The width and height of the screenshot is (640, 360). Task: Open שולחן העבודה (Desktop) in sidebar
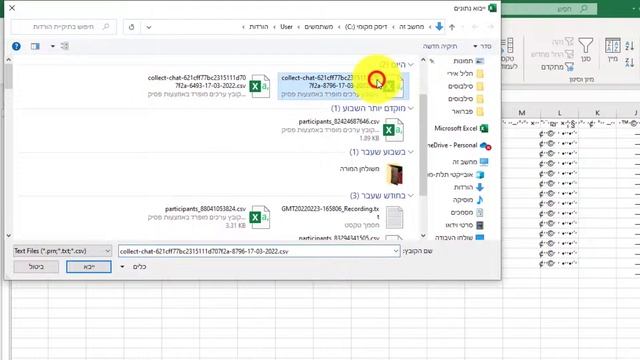coord(460,238)
